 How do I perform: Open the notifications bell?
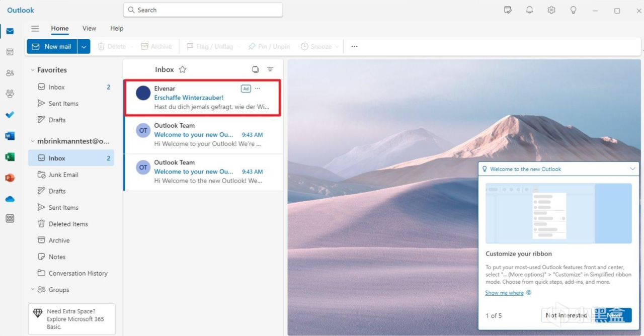tap(529, 10)
